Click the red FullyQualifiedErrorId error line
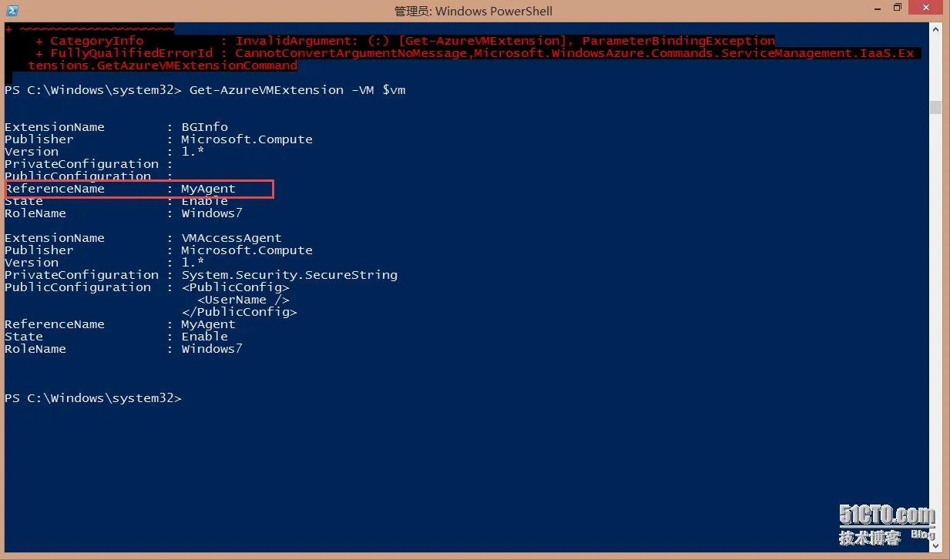 tap(462, 59)
